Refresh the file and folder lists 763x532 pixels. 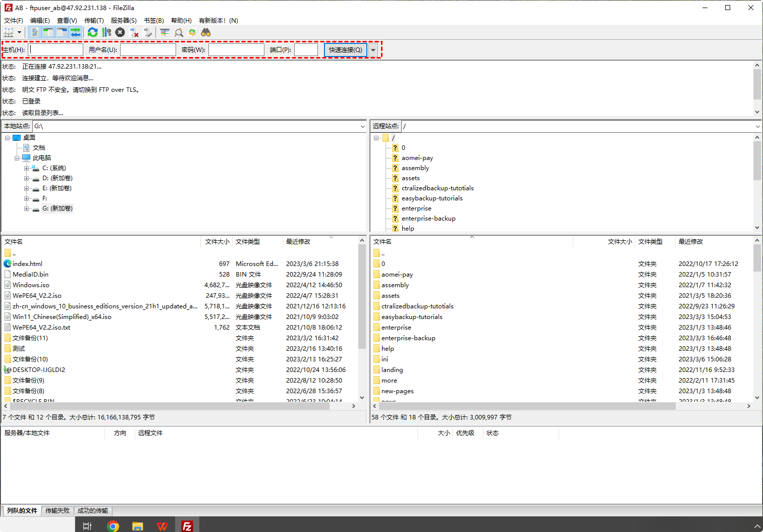(92, 32)
